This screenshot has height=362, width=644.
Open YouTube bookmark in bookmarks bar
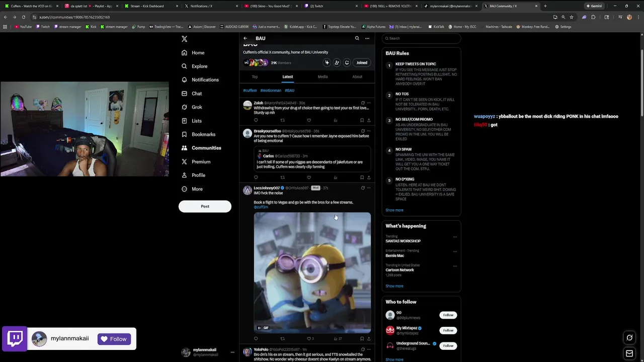click(23, 27)
